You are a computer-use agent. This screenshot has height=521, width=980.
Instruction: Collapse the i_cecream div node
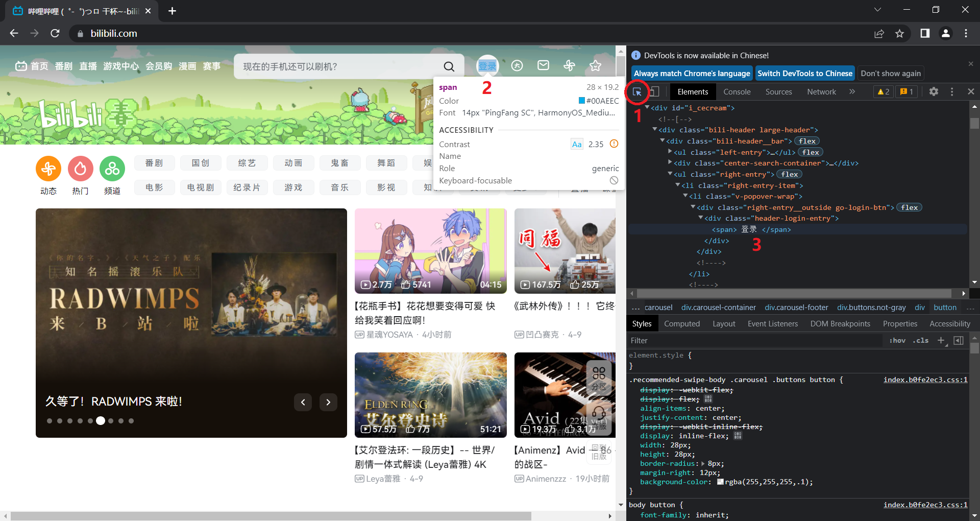tap(647, 108)
